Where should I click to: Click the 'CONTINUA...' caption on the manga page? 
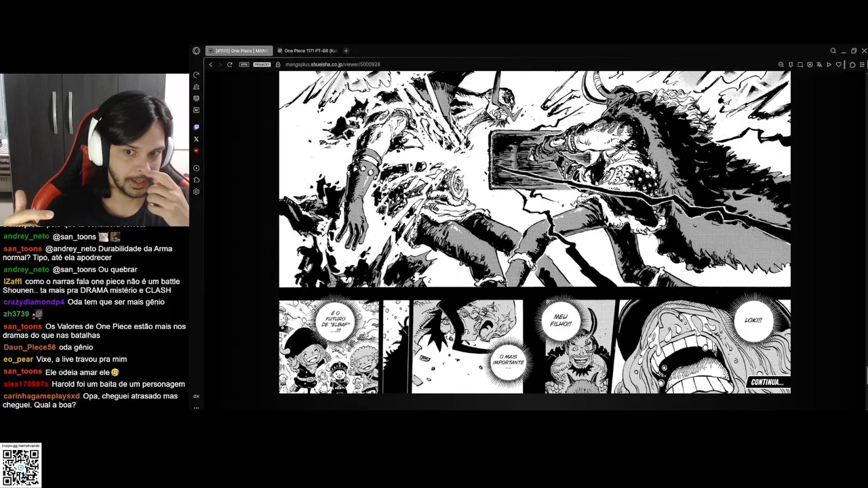pyautogui.click(x=767, y=382)
